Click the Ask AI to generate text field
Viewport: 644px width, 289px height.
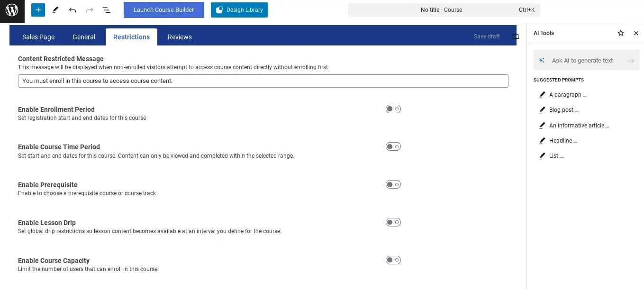pos(587,61)
